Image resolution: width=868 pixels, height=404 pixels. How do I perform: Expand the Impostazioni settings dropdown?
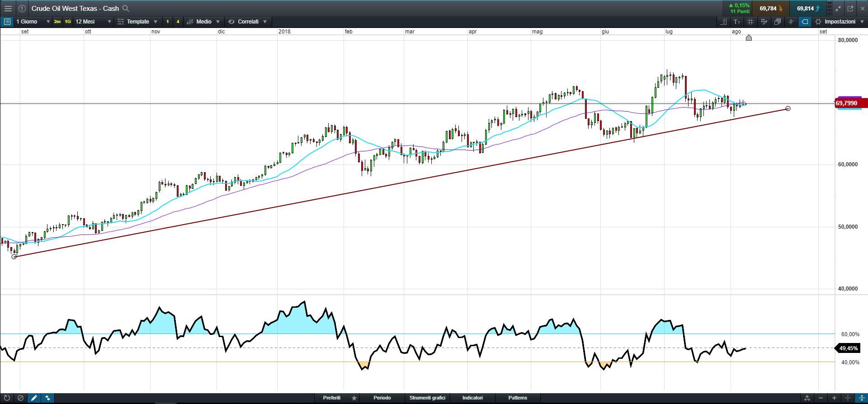point(840,22)
